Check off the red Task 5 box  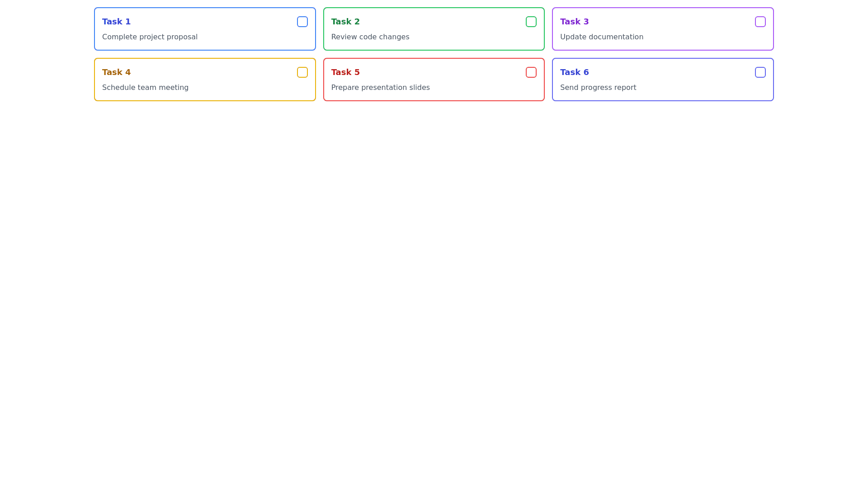[531, 72]
